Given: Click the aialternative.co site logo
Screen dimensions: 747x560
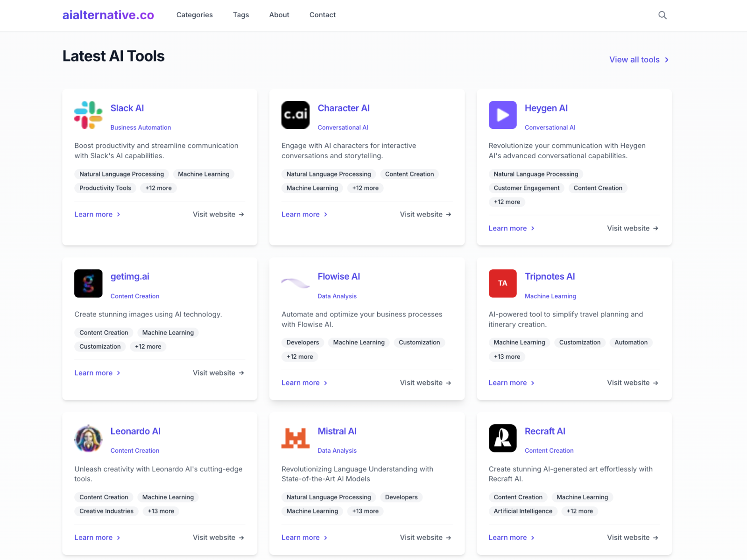Looking at the screenshot, I should click(108, 15).
